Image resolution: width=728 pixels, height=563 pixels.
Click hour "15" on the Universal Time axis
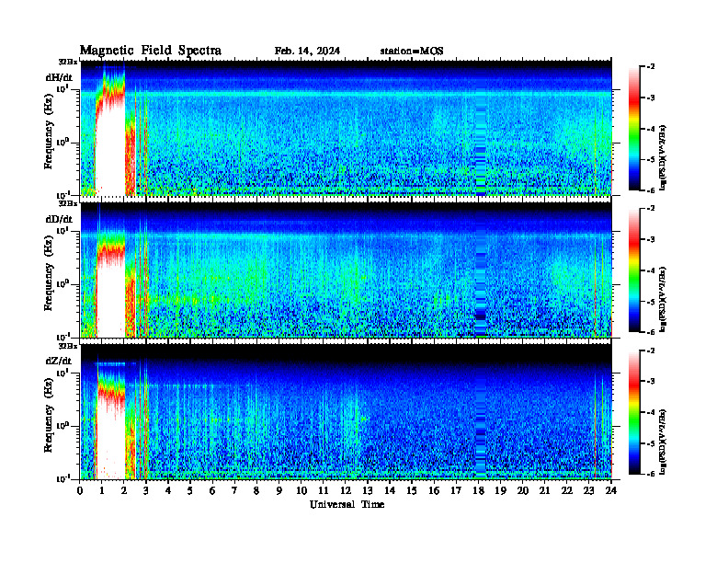412,491
